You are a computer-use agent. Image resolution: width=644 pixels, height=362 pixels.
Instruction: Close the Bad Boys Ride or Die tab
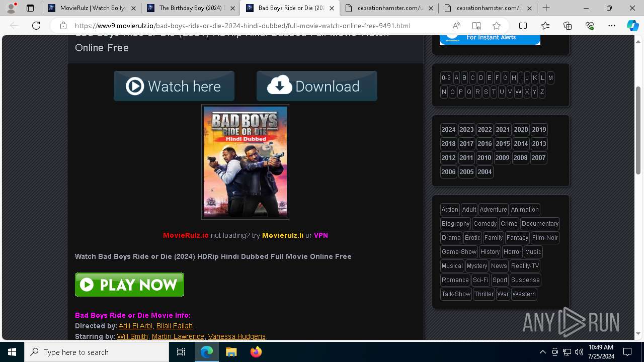click(332, 8)
